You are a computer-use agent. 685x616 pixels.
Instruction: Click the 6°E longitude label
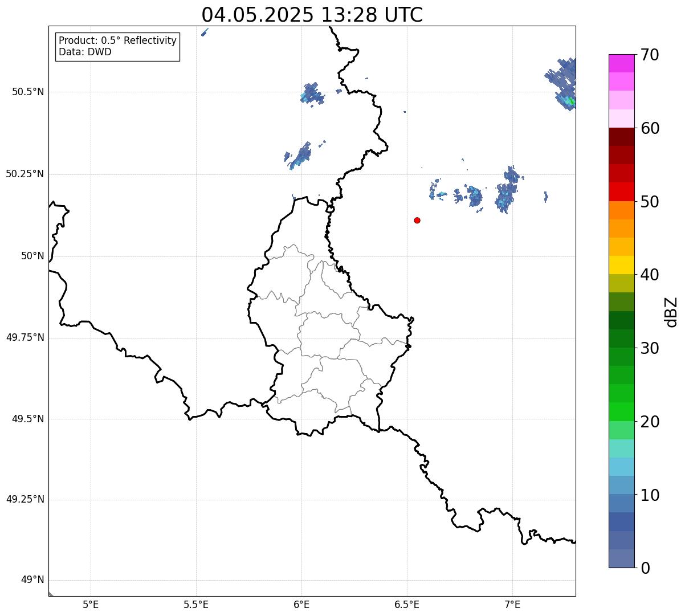(301, 605)
